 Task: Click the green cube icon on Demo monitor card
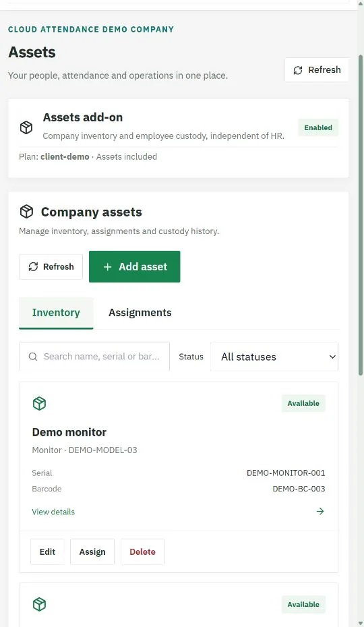(39, 403)
